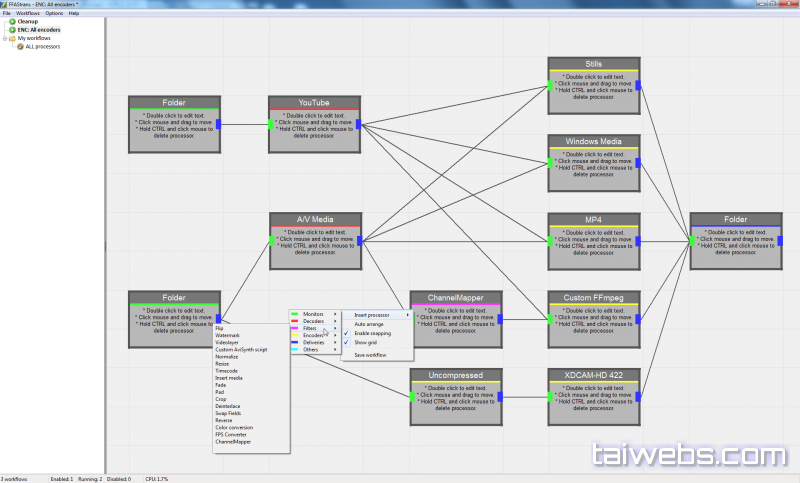Disable the Enable snapping option
The height and width of the screenshot is (483, 800).
(x=372, y=333)
